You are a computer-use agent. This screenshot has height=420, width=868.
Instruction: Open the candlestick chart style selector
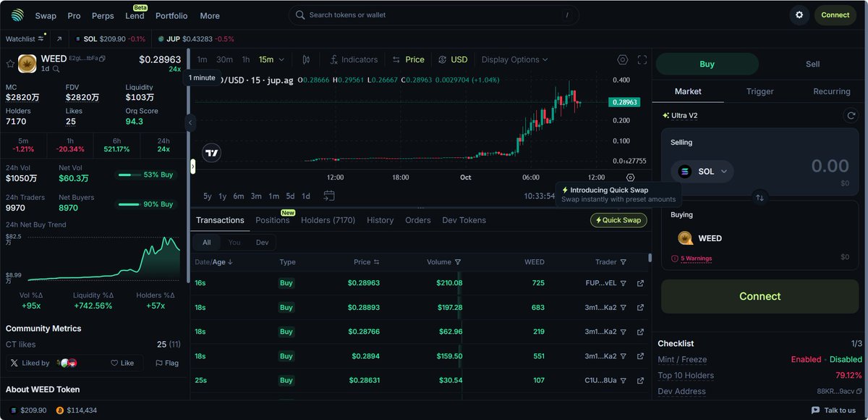[306, 59]
